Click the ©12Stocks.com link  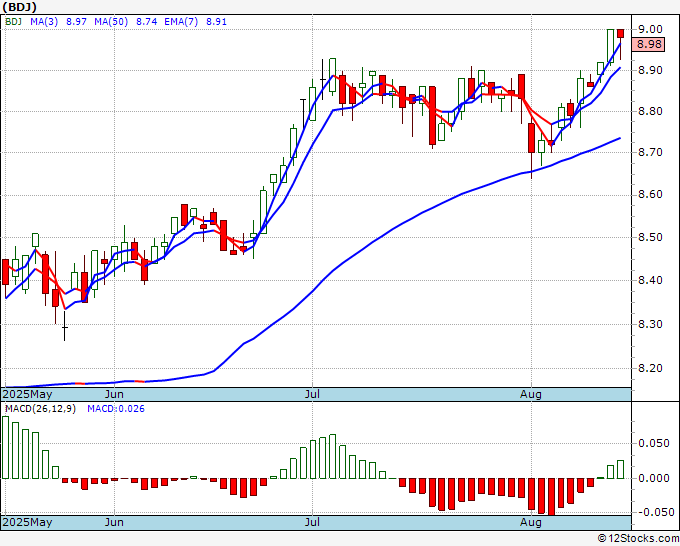[x=638, y=539]
